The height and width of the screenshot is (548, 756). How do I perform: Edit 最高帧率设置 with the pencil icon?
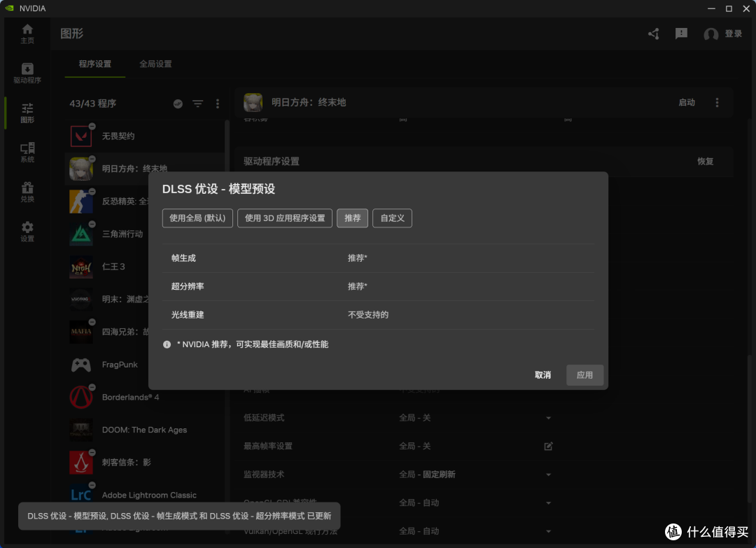[548, 447]
